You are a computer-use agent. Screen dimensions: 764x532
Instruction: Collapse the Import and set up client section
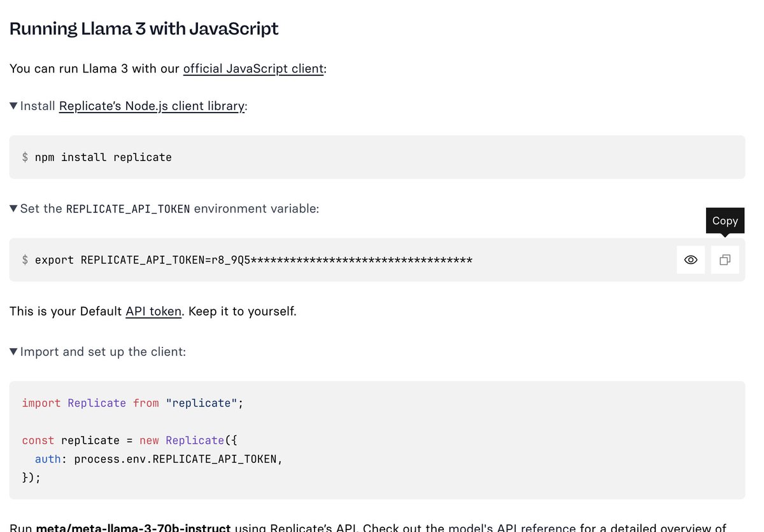[x=13, y=351]
